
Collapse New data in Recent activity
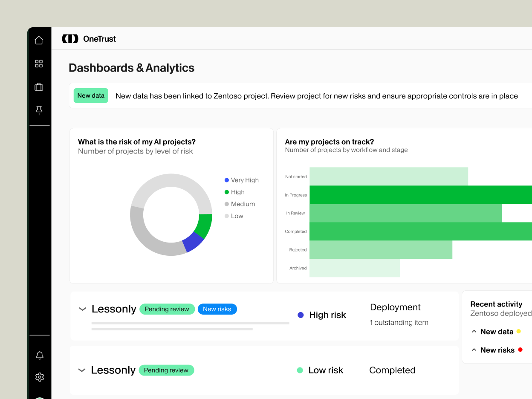pyautogui.click(x=474, y=331)
